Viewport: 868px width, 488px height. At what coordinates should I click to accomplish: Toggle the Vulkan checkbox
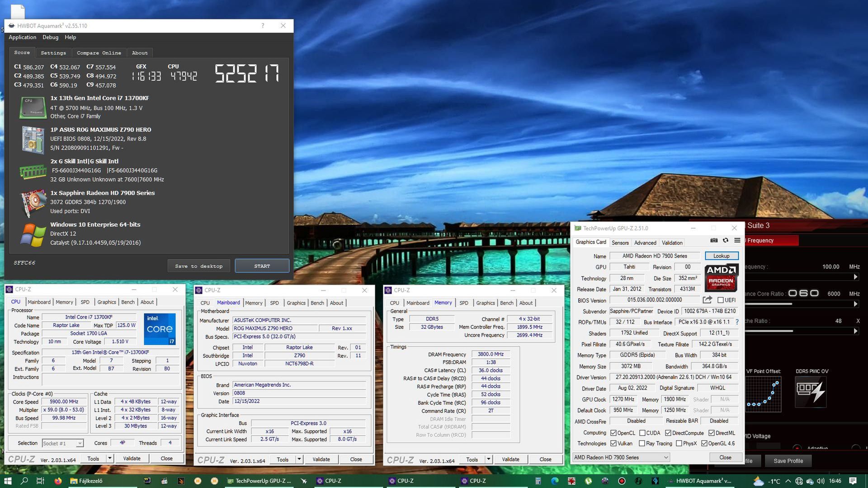click(x=613, y=443)
